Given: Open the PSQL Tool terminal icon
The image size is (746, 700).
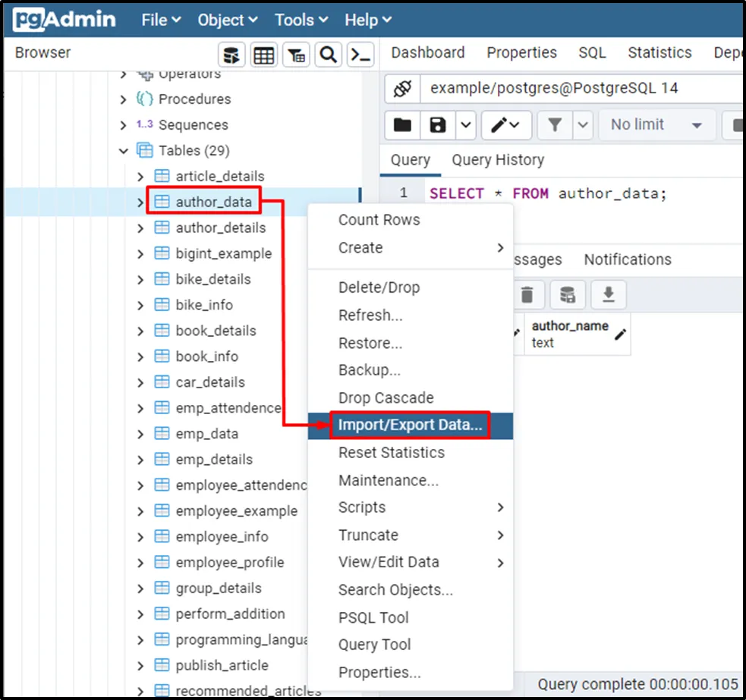Looking at the screenshot, I should [x=360, y=55].
